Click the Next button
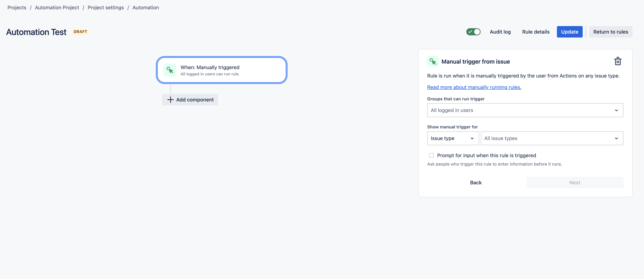The image size is (644, 279). click(574, 183)
